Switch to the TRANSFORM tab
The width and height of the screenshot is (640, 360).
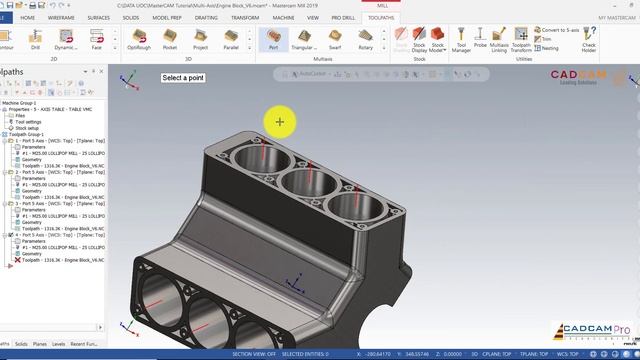(245, 18)
